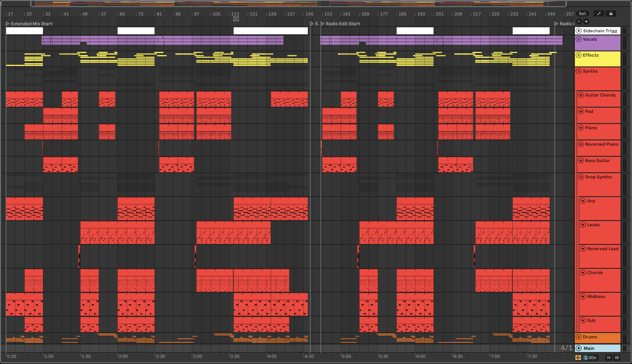This screenshot has height=364, width=632.
Task: Toggle the lock envelopes icon
Action: [611, 14]
